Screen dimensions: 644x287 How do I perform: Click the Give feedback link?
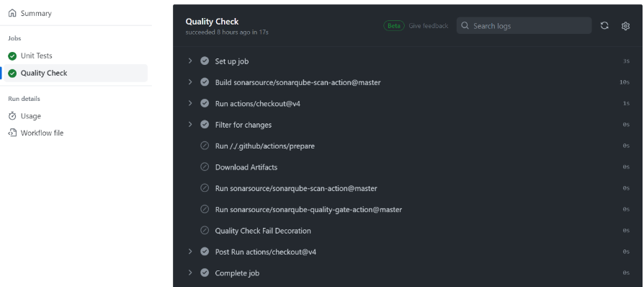(x=429, y=26)
